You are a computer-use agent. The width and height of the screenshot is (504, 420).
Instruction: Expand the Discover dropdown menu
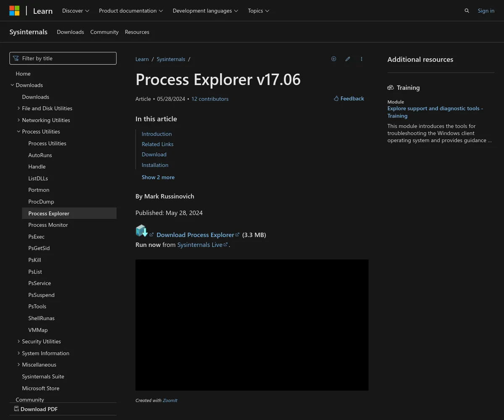[76, 11]
